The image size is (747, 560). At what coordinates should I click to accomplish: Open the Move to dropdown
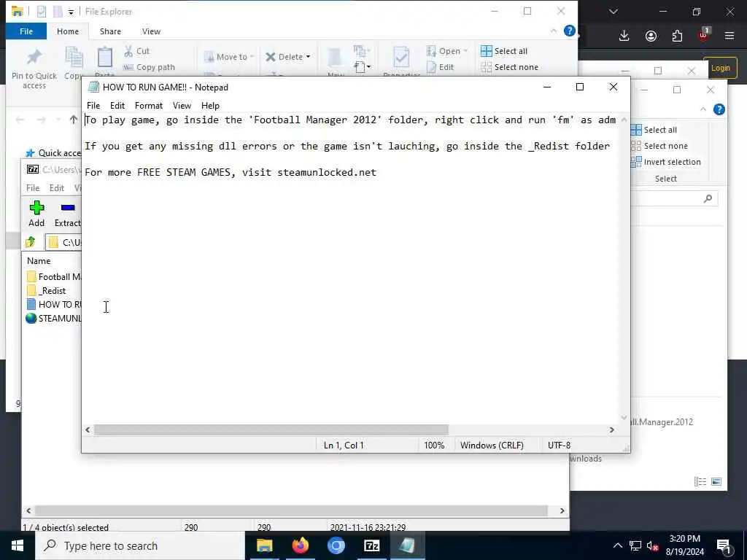click(x=230, y=57)
